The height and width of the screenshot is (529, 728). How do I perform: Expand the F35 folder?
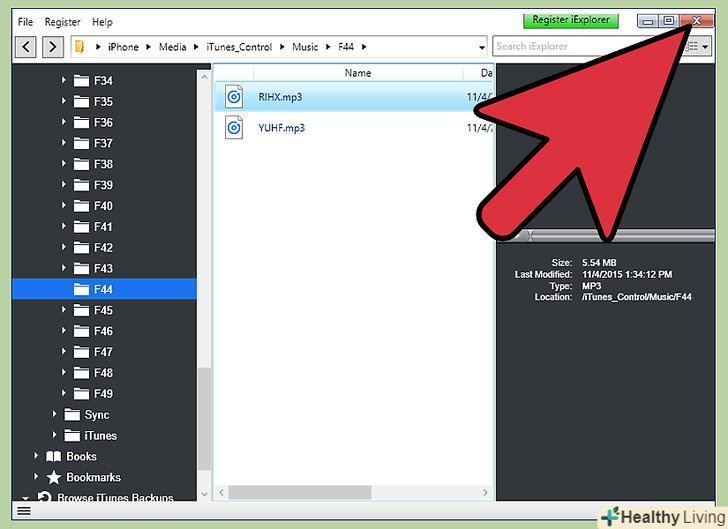click(64, 101)
